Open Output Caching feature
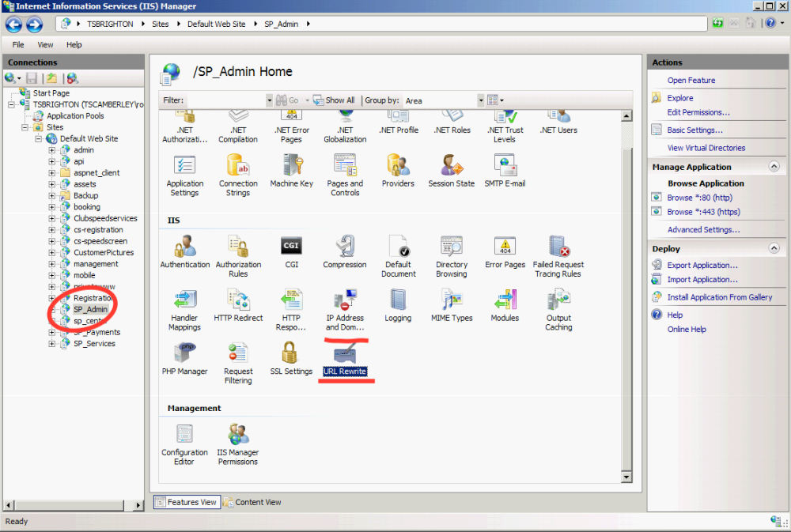 tap(559, 310)
